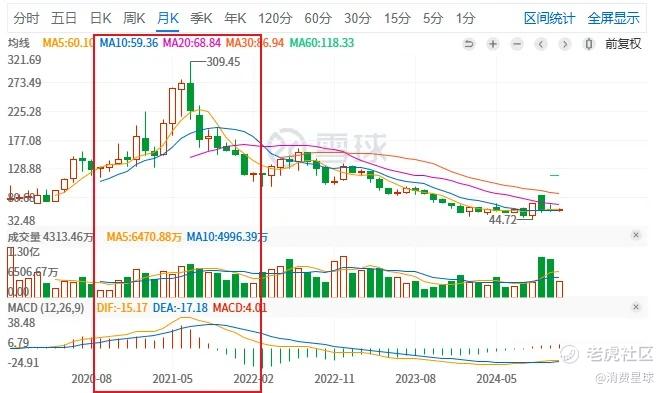Zoom out chart with the minus icon
The image size is (666, 393).
pyautogui.click(x=517, y=44)
